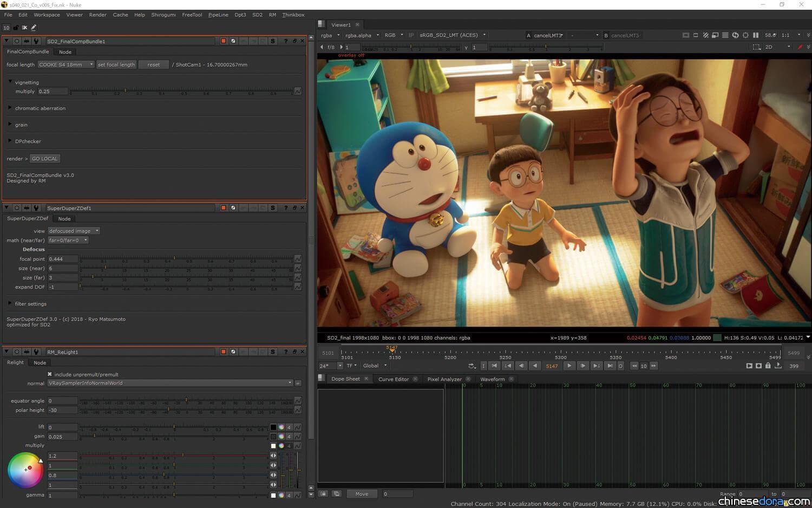Click the pause icon in Viewer toolbar
Viewport: 812px width, 508px height.
pos(756,35)
